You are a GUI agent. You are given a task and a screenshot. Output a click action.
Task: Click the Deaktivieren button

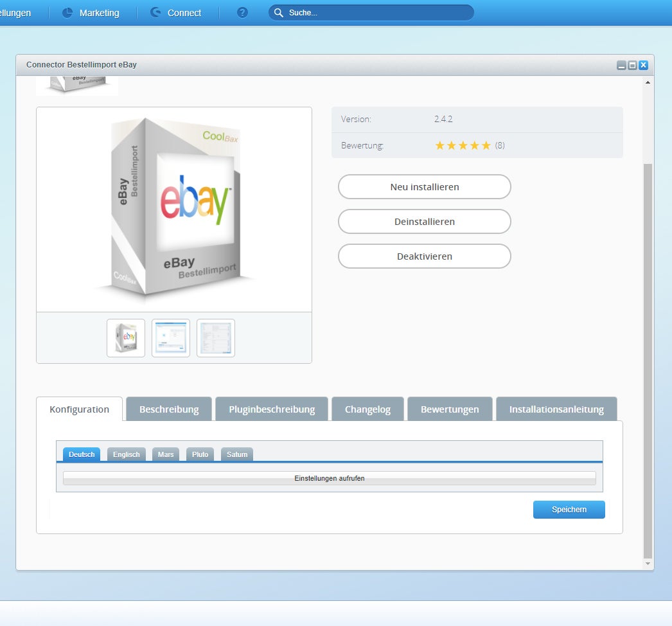pyautogui.click(x=424, y=256)
